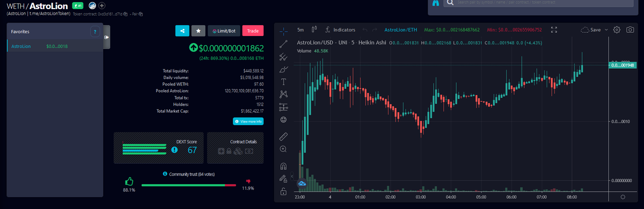This screenshot has width=644, height=209.
Task: Click the undo arrow in chart toolbar
Action: pyautogui.click(x=365, y=30)
